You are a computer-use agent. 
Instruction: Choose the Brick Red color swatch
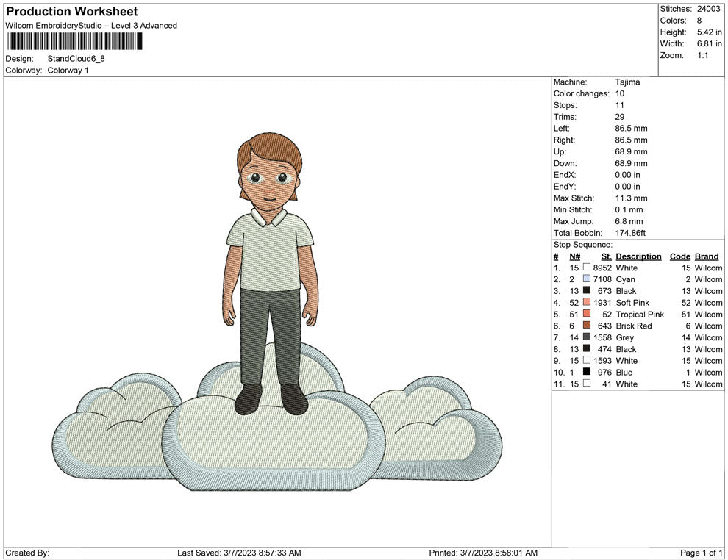(586, 326)
